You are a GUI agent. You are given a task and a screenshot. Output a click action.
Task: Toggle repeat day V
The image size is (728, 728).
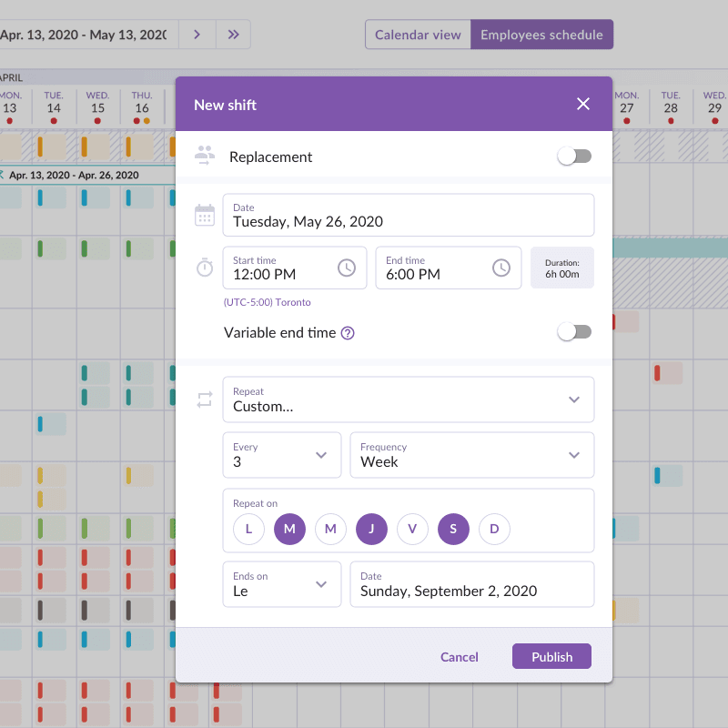(x=412, y=529)
